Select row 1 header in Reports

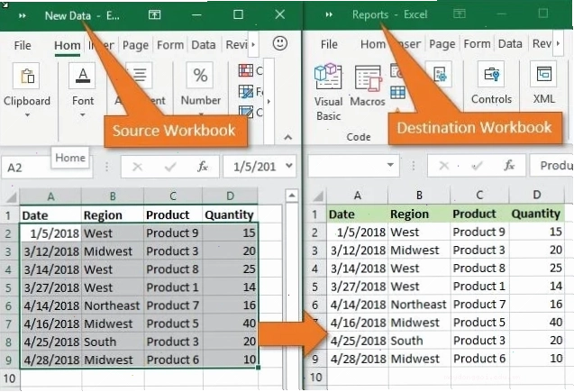point(314,214)
